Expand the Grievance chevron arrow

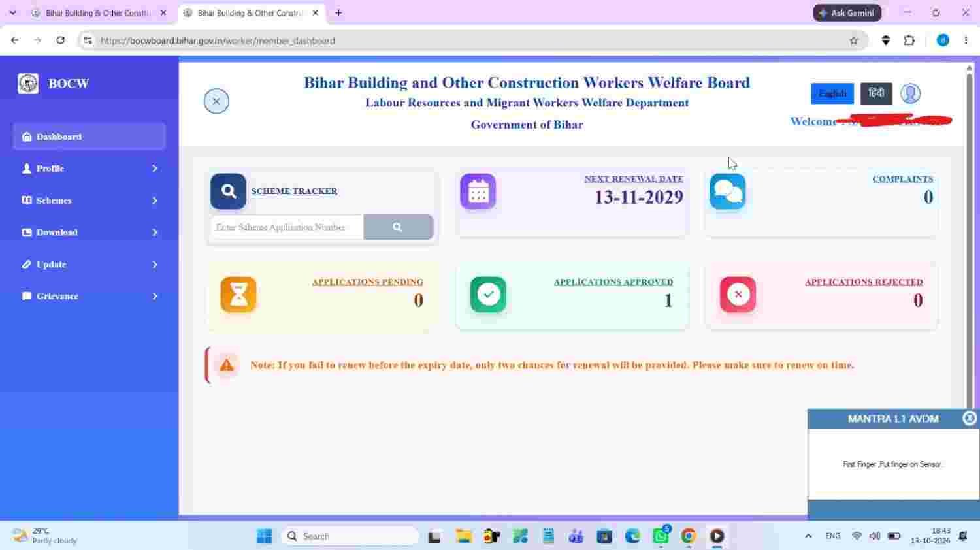click(x=155, y=296)
